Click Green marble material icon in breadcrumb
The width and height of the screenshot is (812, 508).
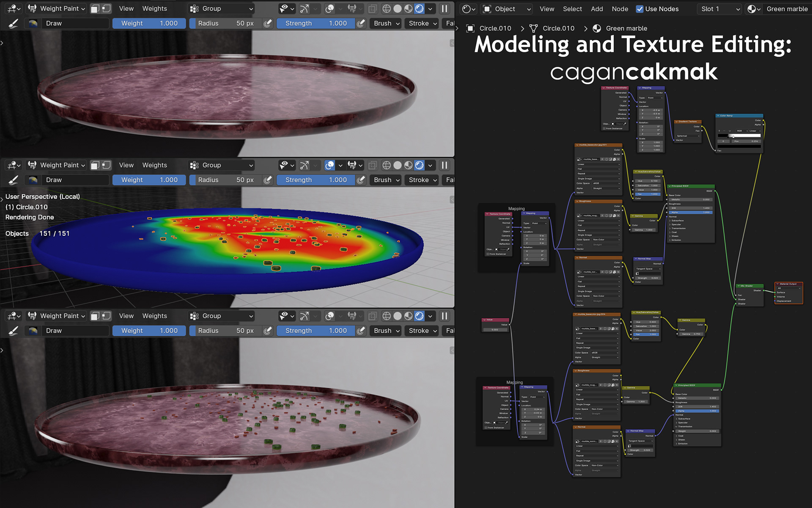point(597,28)
